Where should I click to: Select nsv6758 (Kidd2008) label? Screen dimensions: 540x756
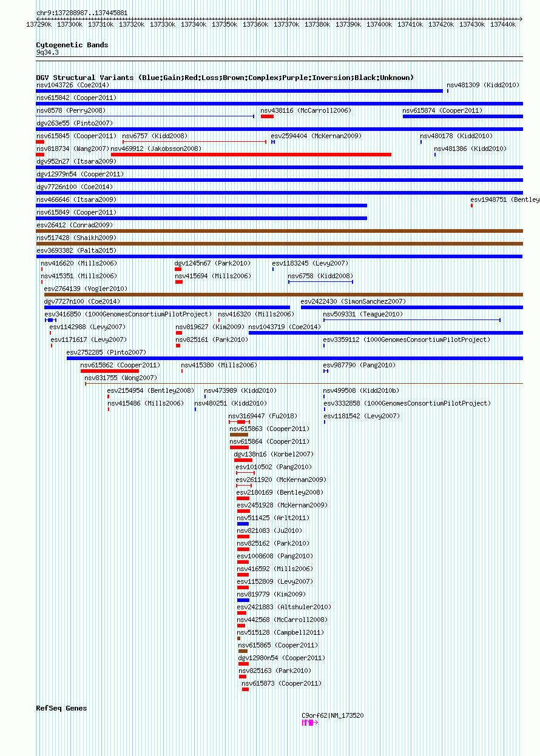click(321, 276)
